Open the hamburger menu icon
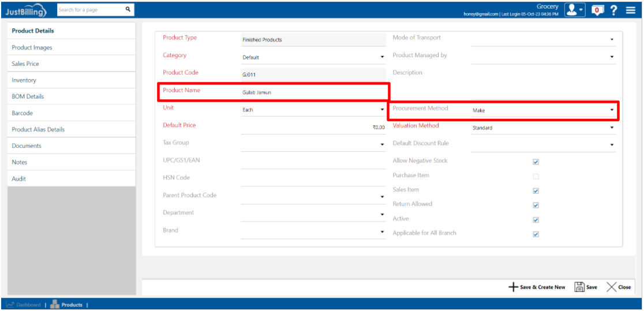This screenshot has height=311, width=644. [x=630, y=10]
